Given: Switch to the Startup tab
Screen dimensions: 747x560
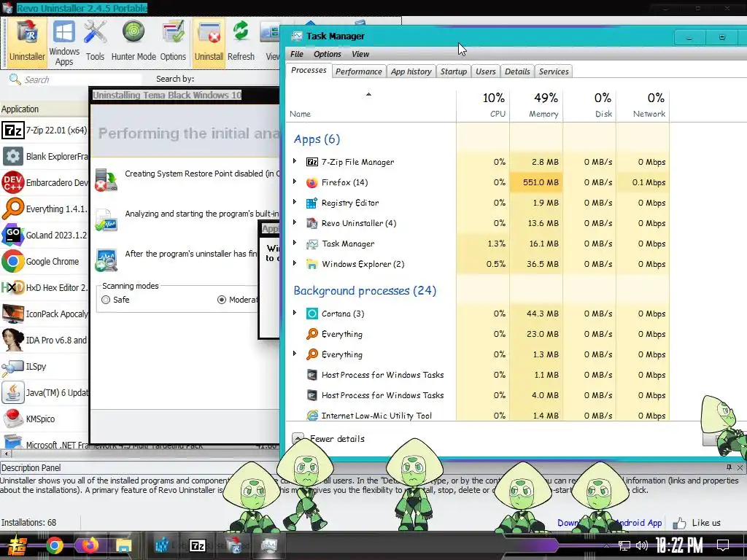Looking at the screenshot, I should (x=454, y=71).
